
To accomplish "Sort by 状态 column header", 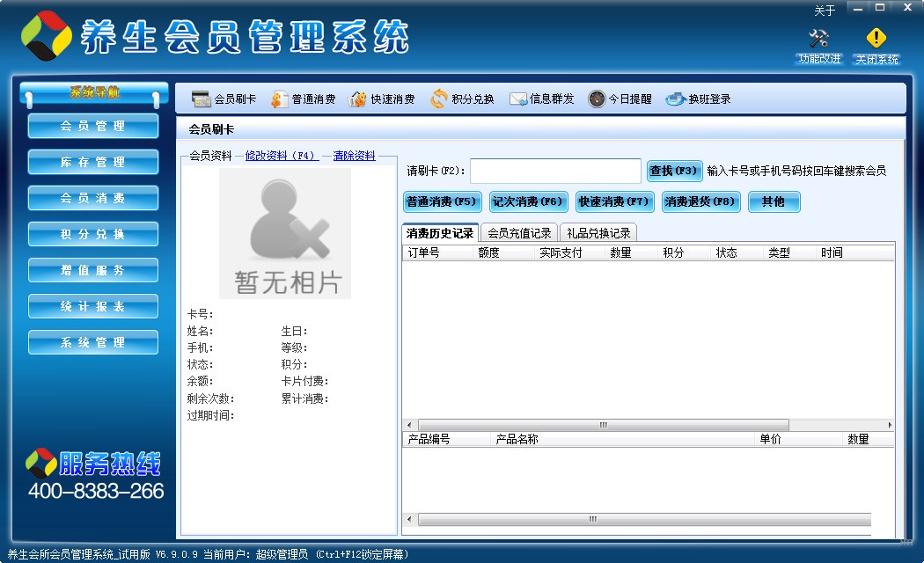I will click(737, 252).
